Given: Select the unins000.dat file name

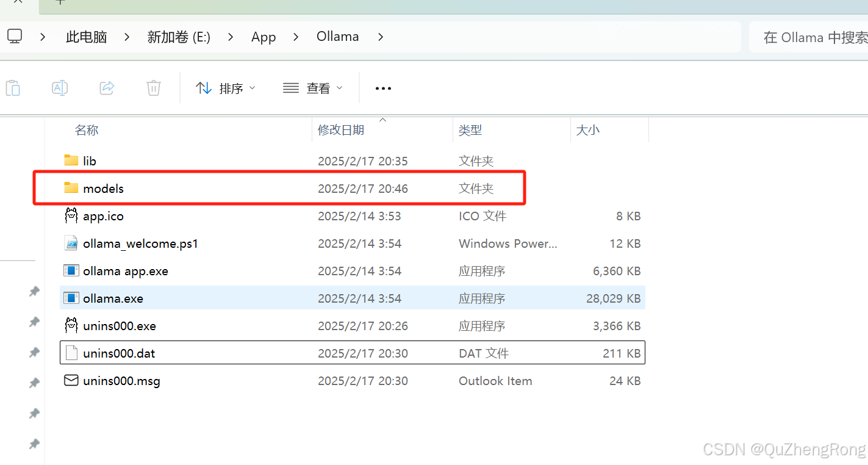Looking at the screenshot, I should (119, 353).
